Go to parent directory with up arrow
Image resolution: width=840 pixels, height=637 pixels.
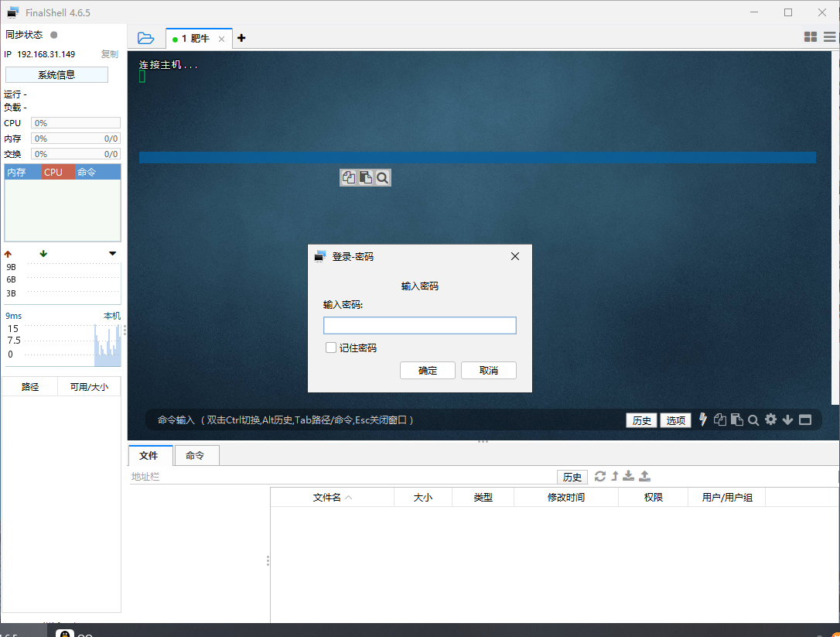click(x=616, y=477)
